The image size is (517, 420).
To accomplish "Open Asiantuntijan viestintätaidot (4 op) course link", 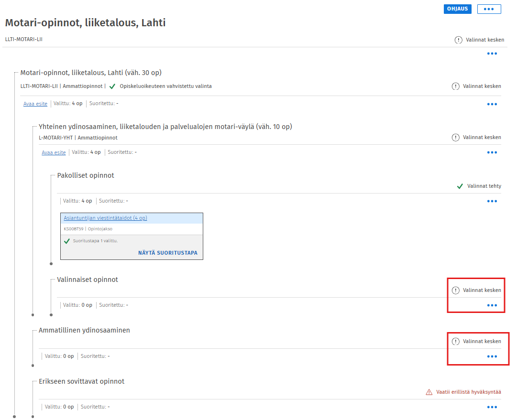I will [105, 218].
